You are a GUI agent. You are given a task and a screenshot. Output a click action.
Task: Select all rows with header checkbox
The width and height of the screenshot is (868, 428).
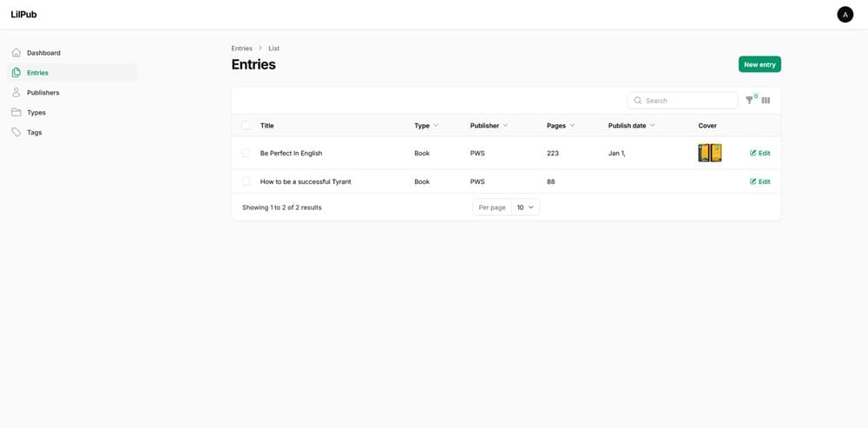pos(246,126)
